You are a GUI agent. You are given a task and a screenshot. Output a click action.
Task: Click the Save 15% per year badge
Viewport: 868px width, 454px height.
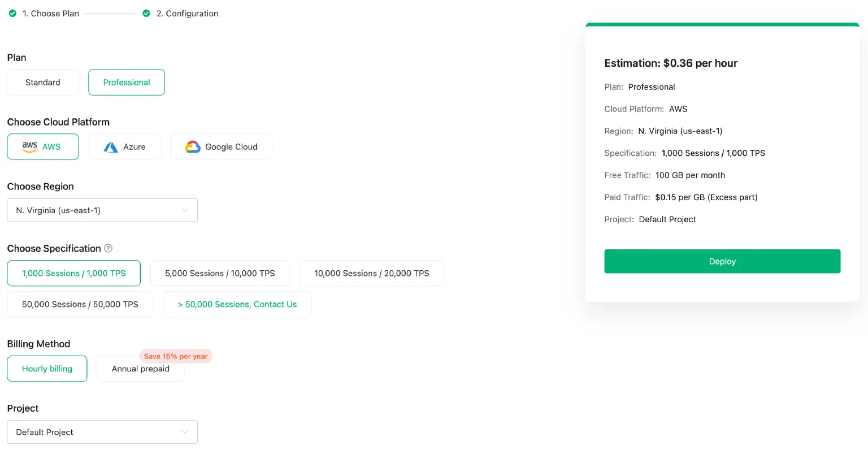tap(176, 356)
